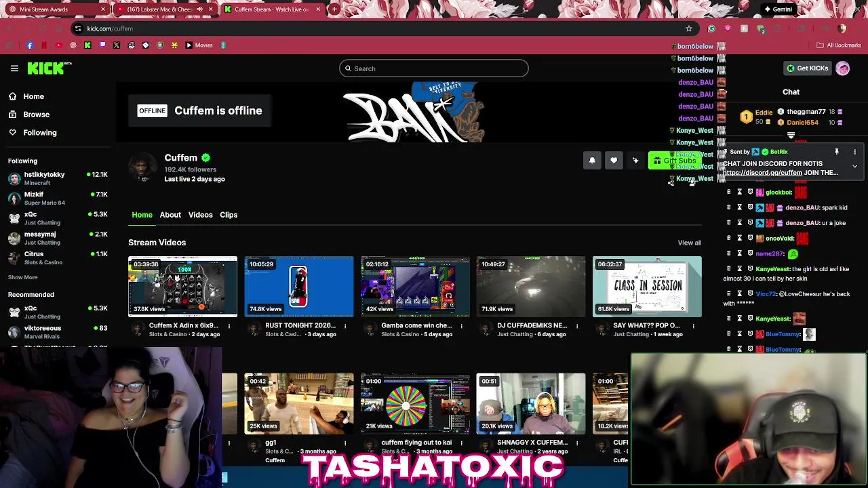Open the gg1 clip thumbnail
This screenshot has width=868, height=488.
pos(299,404)
